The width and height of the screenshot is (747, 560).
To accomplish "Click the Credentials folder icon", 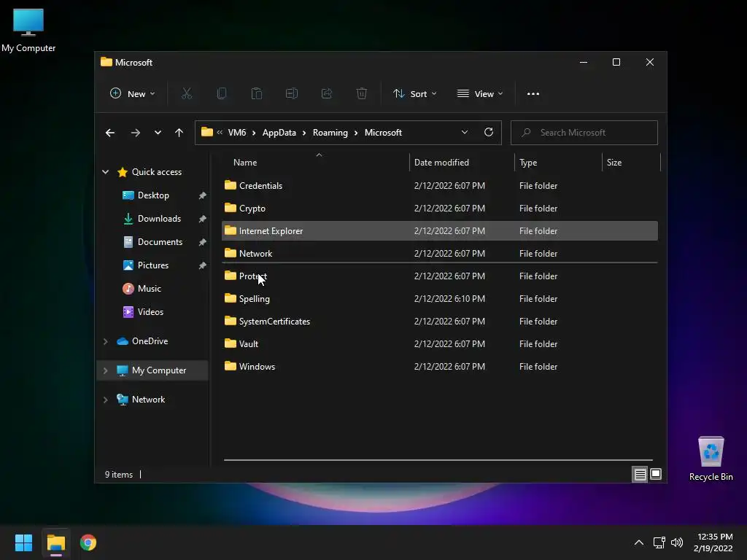I will [x=231, y=185].
